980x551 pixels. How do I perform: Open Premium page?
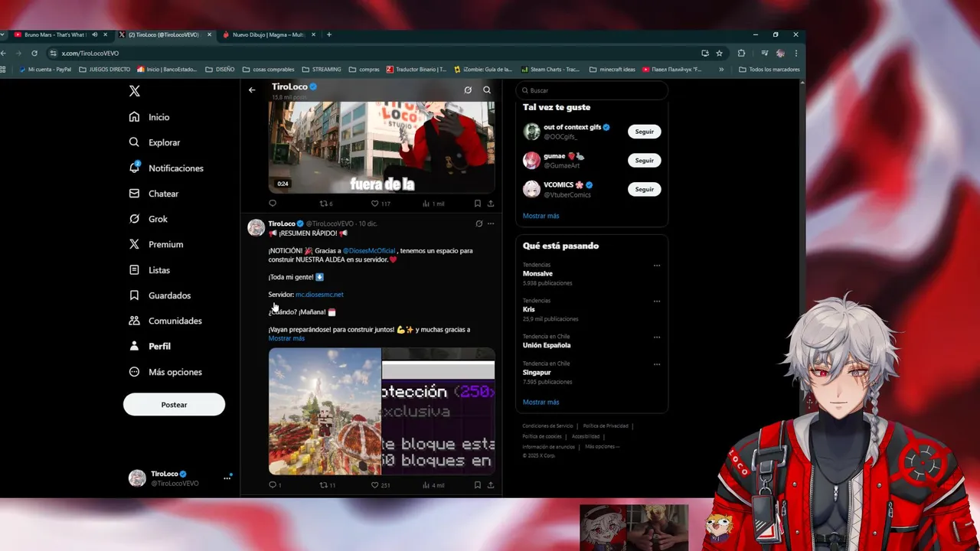click(155, 244)
